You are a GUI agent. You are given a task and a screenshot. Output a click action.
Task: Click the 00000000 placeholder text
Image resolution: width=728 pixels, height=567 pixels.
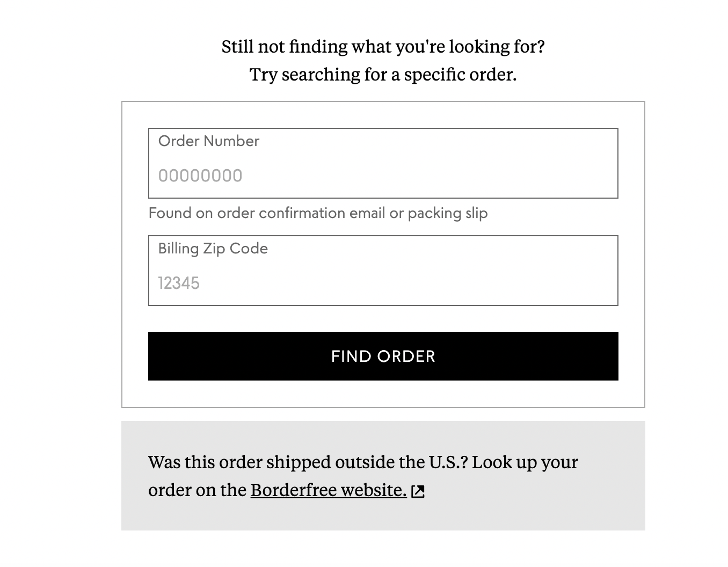(x=200, y=176)
